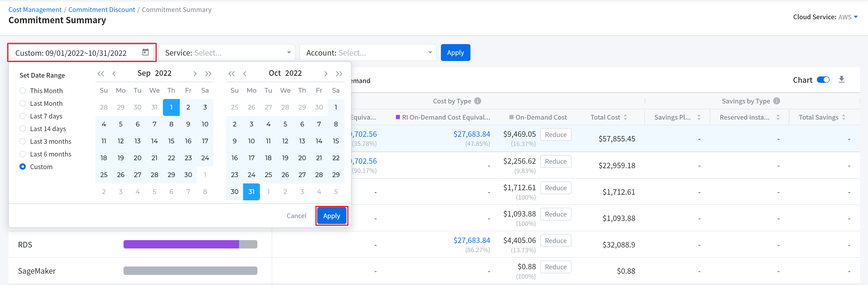Image resolution: width=868 pixels, height=285 pixels.
Task: Expand the Account select dropdown
Action: click(x=368, y=53)
